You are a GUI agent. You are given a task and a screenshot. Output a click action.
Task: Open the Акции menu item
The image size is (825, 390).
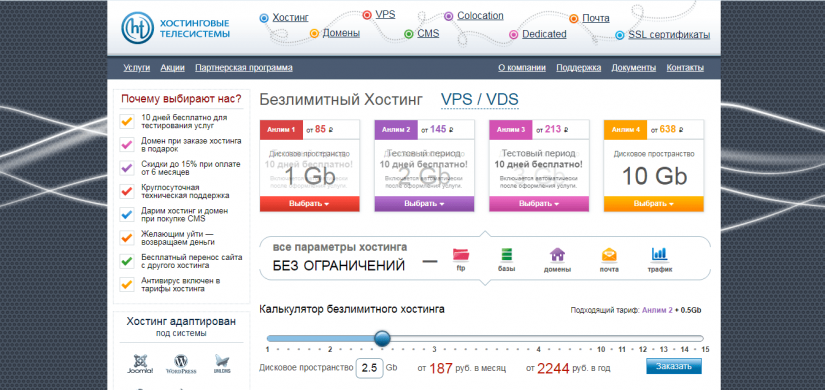tap(173, 68)
